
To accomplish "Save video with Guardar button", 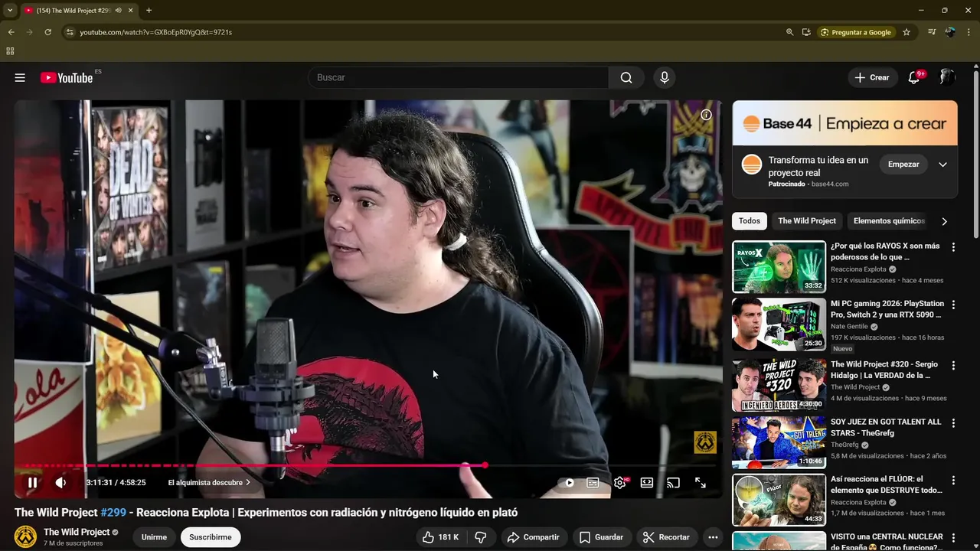I will click(601, 537).
